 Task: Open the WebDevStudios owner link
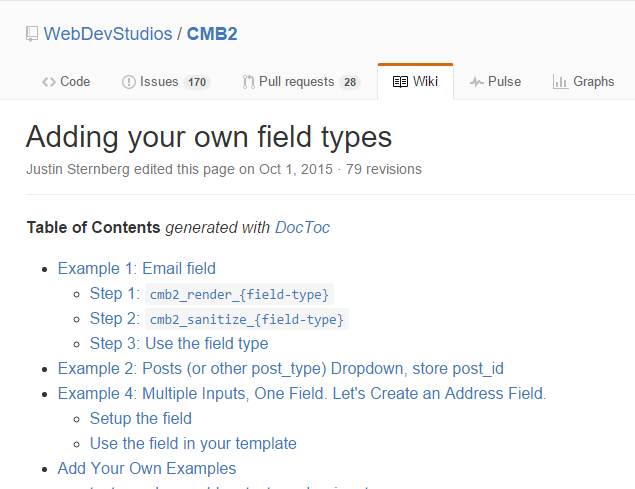108,34
